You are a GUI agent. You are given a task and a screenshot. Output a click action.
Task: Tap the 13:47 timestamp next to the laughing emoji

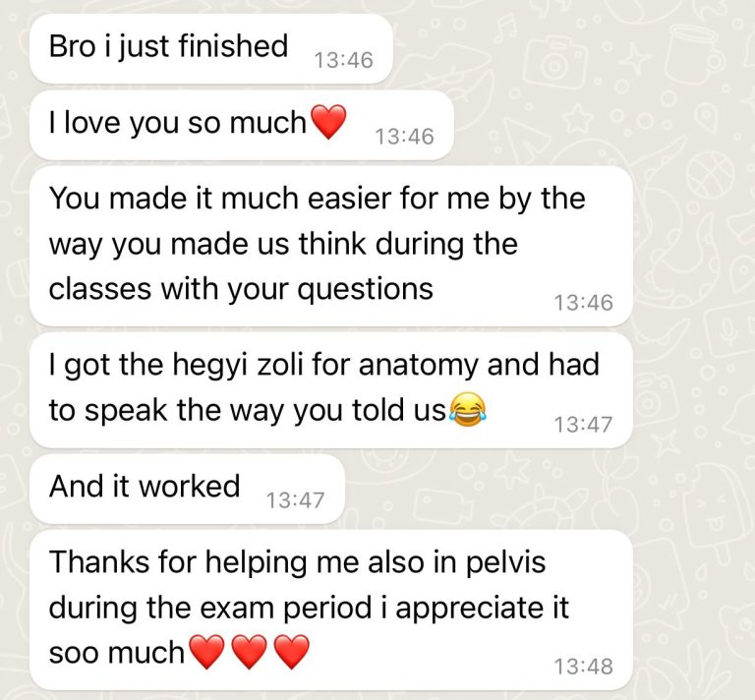[583, 425]
